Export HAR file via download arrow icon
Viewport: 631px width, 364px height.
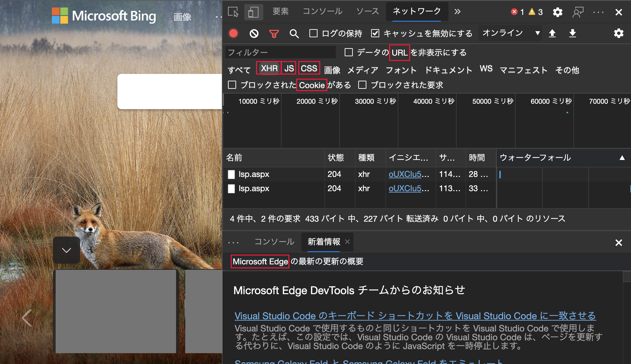click(x=572, y=33)
